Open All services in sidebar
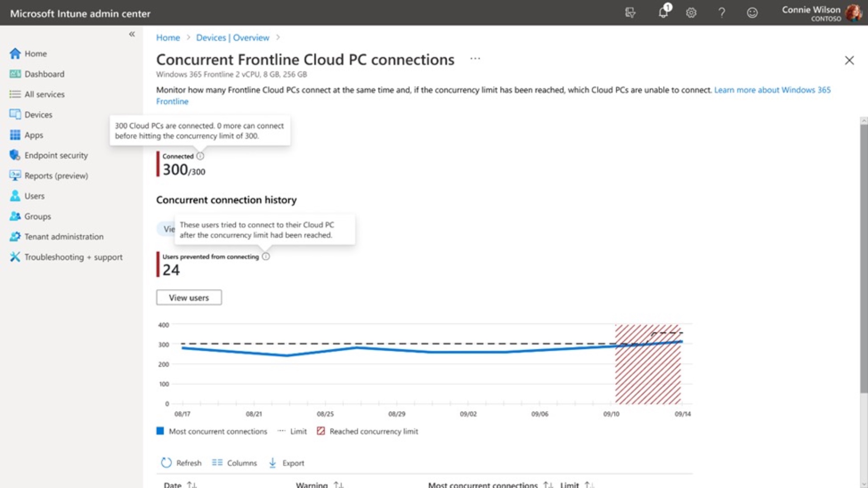Screen dimensions: 868x488 coord(37,94)
